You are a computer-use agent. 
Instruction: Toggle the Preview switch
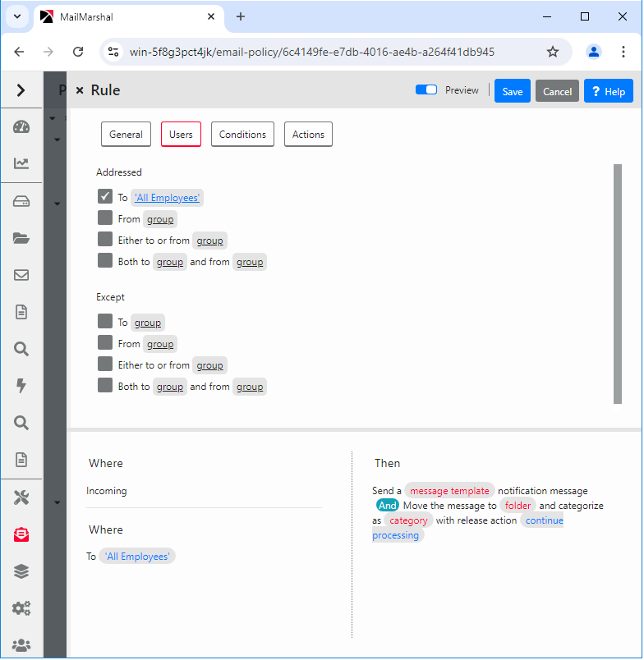pos(426,90)
